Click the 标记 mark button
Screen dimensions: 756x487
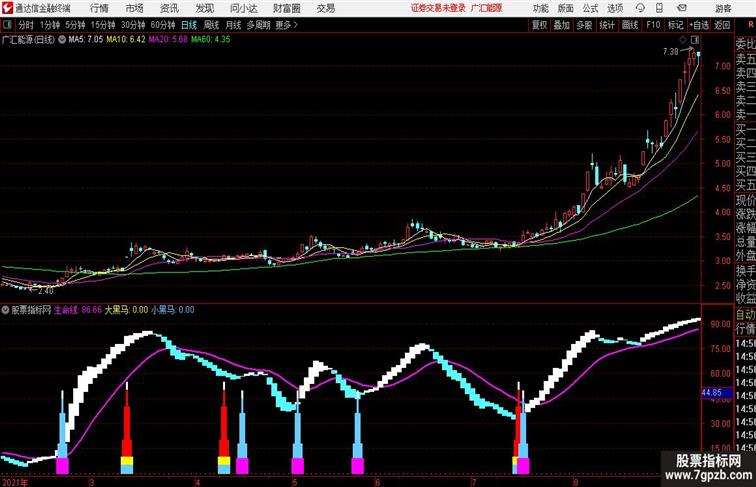coord(675,25)
